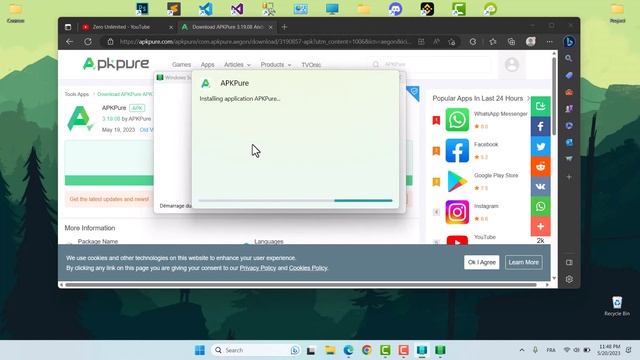This screenshot has width=640, height=360.
Task: Open Edge settings and more menu
Action: 549,42
